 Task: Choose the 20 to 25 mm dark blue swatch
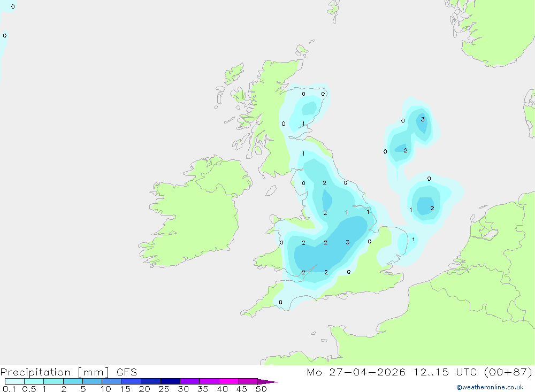[x=150, y=381]
